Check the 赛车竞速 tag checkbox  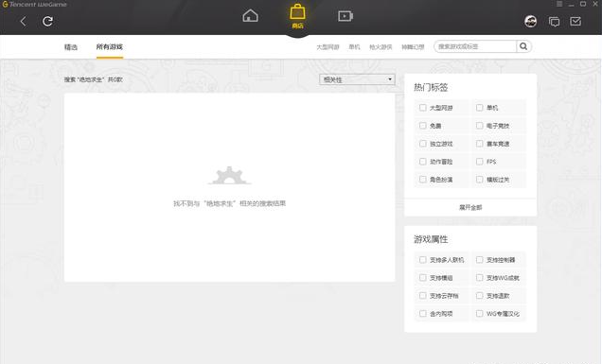pos(480,144)
